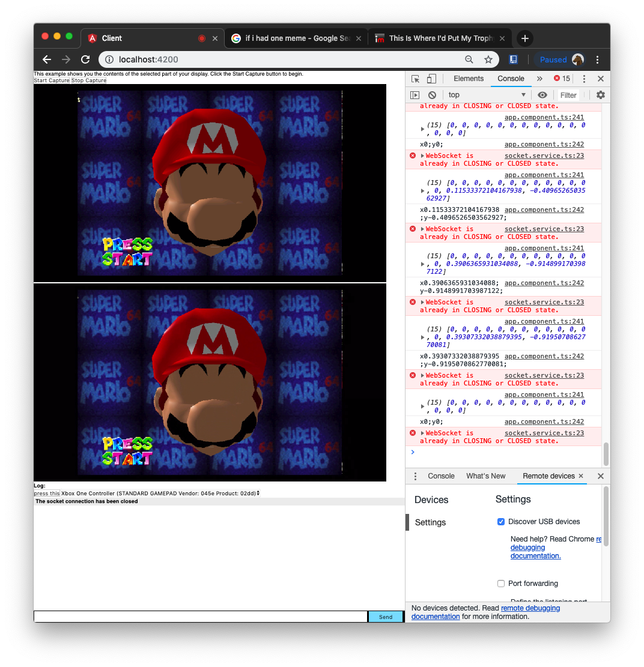Open console settings gear
644x667 pixels.
coord(601,95)
